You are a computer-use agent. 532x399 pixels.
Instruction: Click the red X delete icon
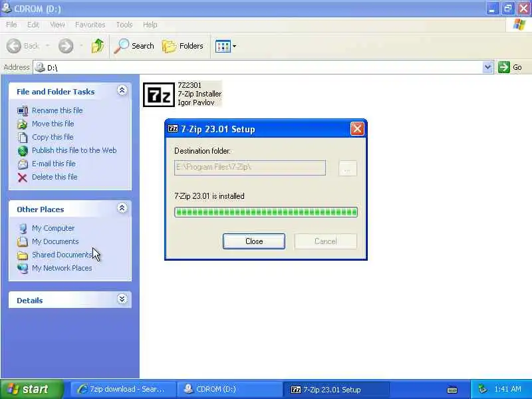[x=23, y=178]
